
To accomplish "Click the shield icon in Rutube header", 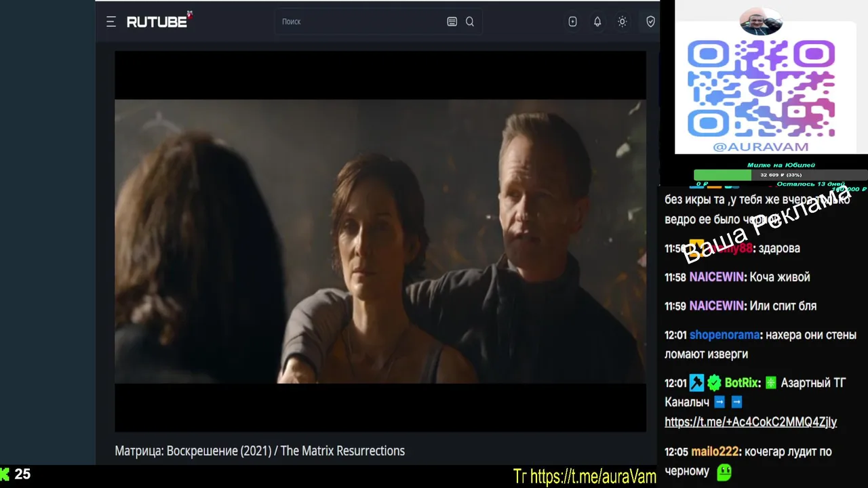I will tap(650, 22).
